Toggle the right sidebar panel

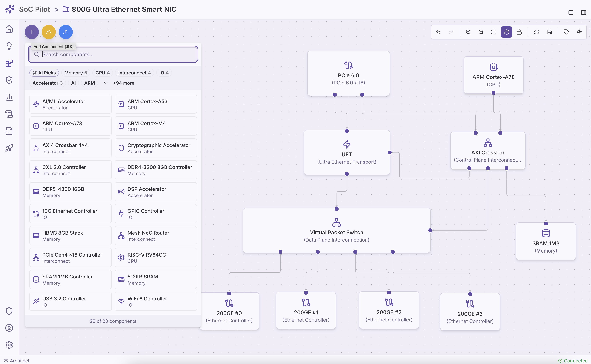coord(583,13)
